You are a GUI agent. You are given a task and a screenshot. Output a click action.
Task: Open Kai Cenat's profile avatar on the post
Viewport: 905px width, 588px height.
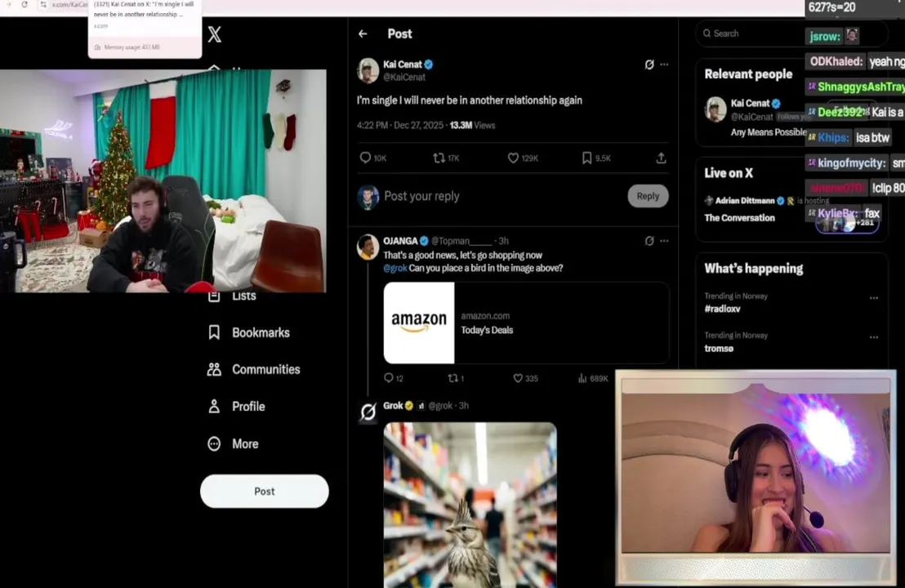(x=368, y=70)
